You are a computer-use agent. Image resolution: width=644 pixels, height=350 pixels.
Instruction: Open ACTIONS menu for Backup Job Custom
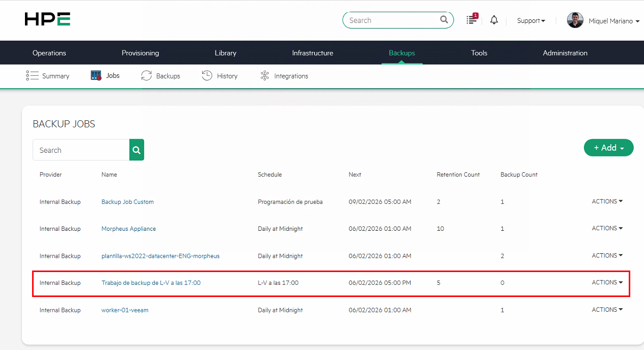607,202
